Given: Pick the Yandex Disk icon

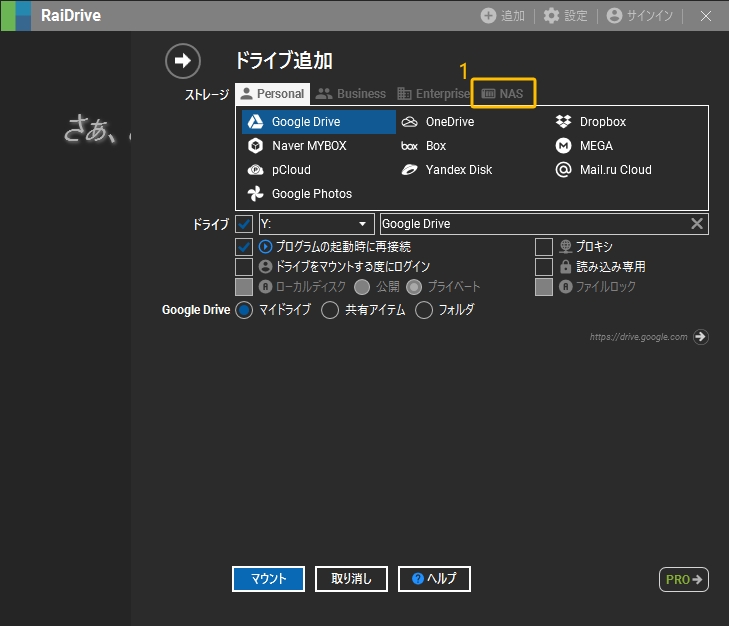Looking at the screenshot, I should [409, 170].
